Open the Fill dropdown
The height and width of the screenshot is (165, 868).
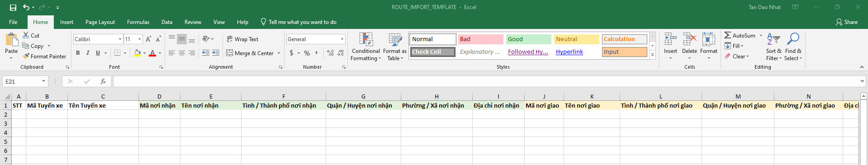(x=734, y=46)
